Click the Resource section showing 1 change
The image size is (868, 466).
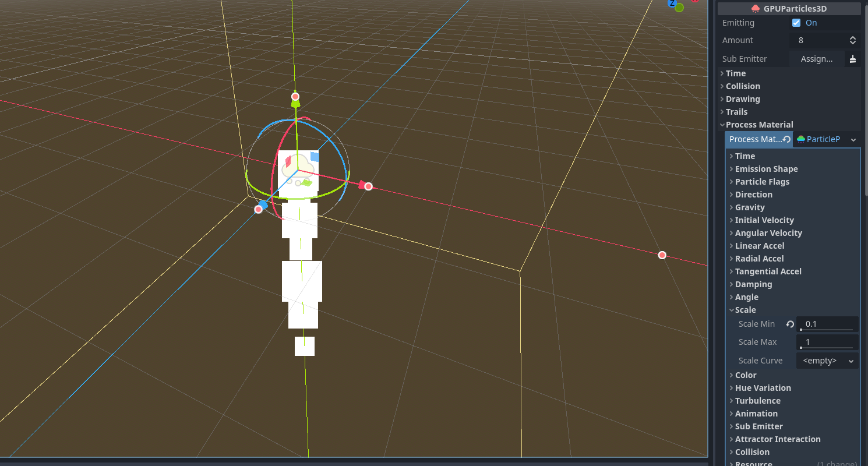point(754,463)
